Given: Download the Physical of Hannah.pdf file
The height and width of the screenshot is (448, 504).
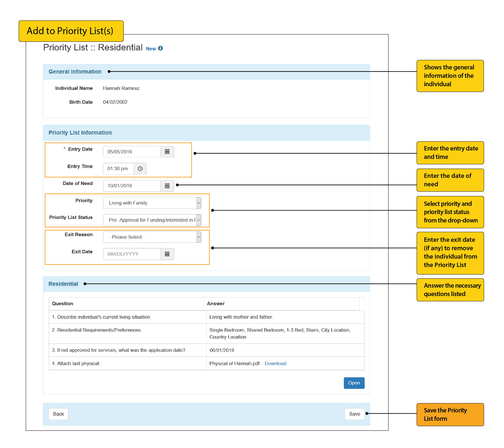Looking at the screenshot, I should click(x=275, y=363).
